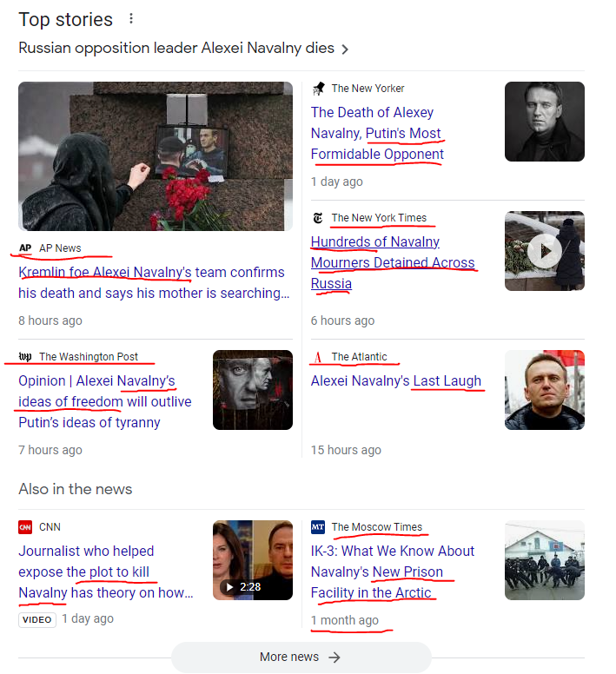Screen dimensions: 616x674
Task: Click the New Yorker Navalny portrait thumbnail
Action: pos(544,122)
